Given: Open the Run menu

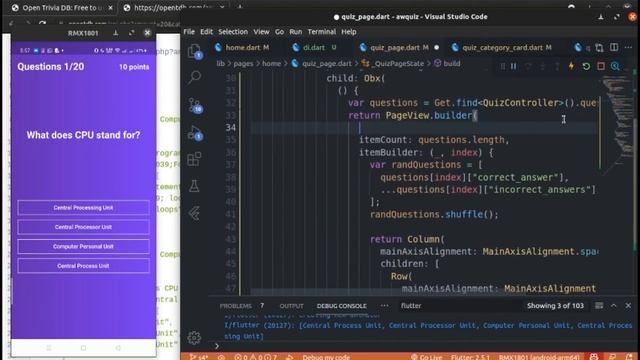Looking at the screenshot, I should tap(296, 32).
